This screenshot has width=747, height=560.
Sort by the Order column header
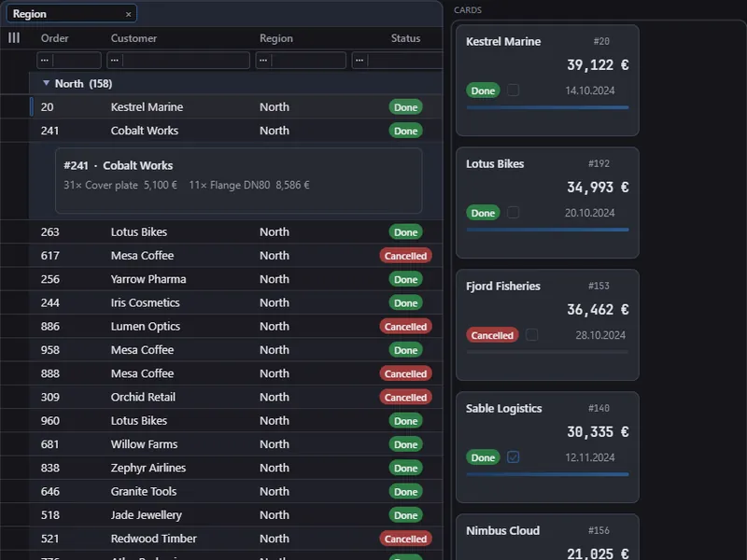pyautogui.click(x=55, y=38)
